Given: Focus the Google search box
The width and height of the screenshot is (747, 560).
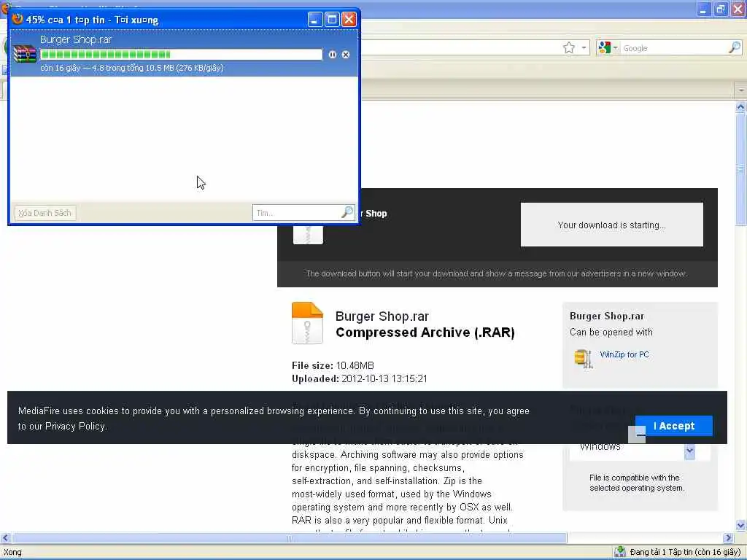Looking at the screenshot, I should click(x=674, y=48).
